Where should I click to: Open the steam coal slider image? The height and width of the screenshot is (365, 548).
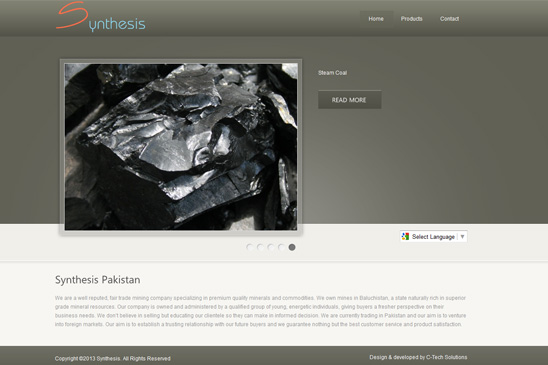(x=181, y=147)
